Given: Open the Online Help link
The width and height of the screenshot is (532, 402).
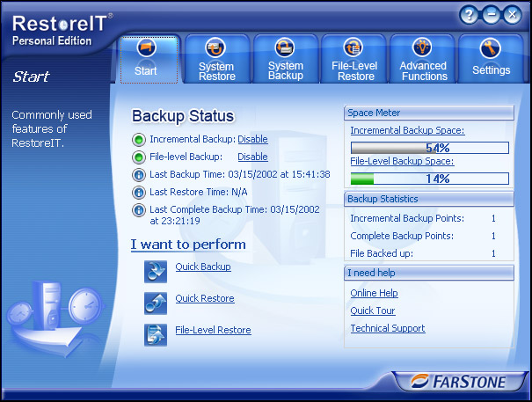Looking at the screenshot, I should 374,293.
